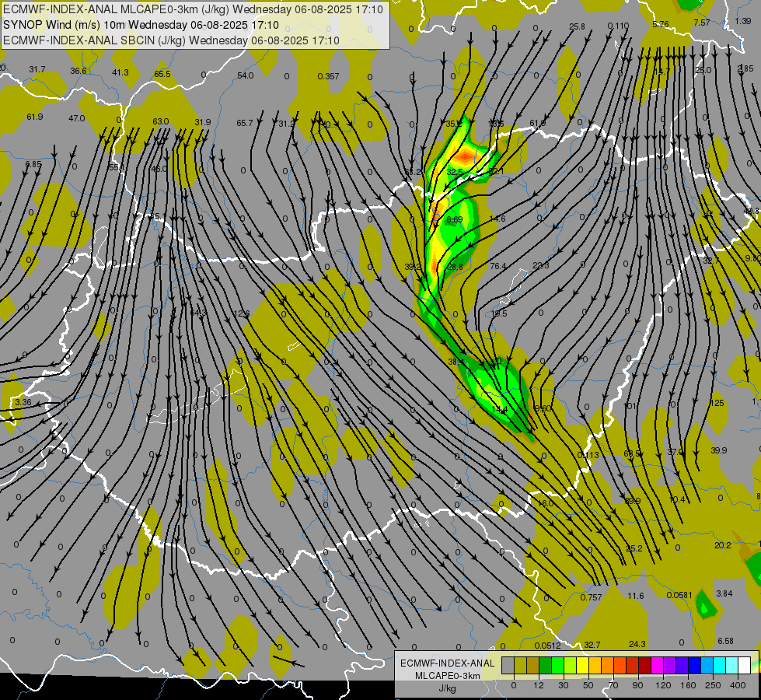Select the dark green legend swatch

click(x=546, y=665)
